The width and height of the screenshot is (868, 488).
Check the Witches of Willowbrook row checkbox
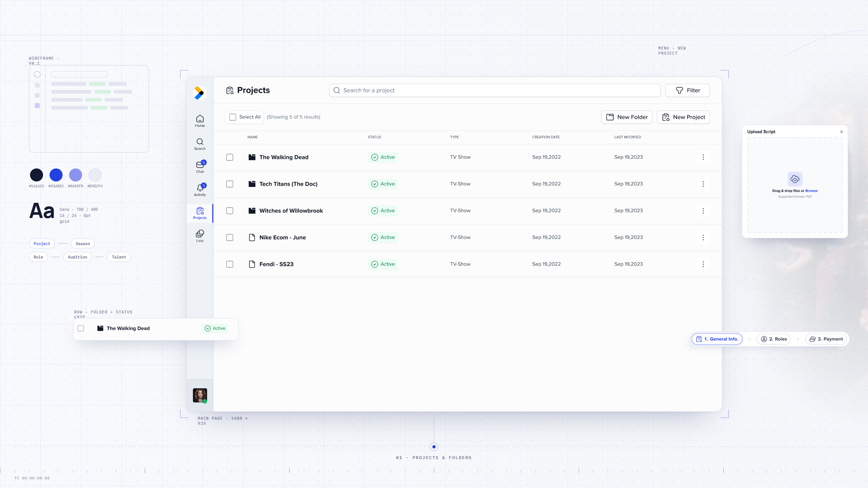point(230,211)
